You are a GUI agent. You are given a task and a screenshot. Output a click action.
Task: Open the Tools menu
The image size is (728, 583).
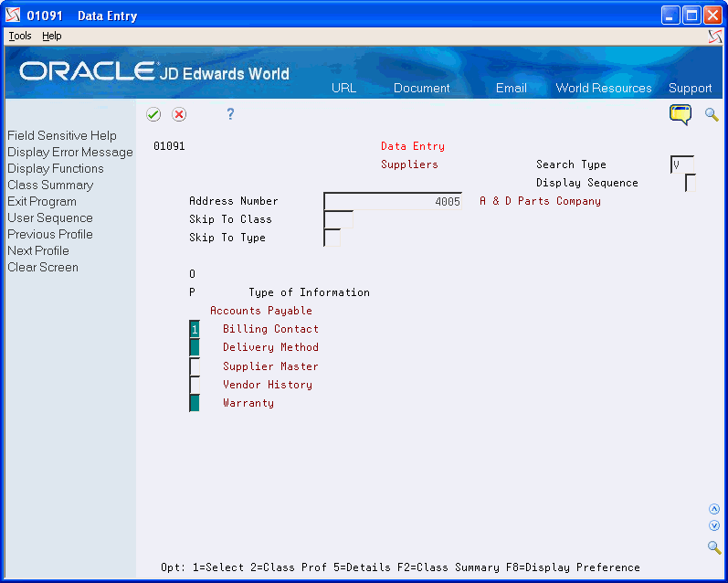coord(20,36)
